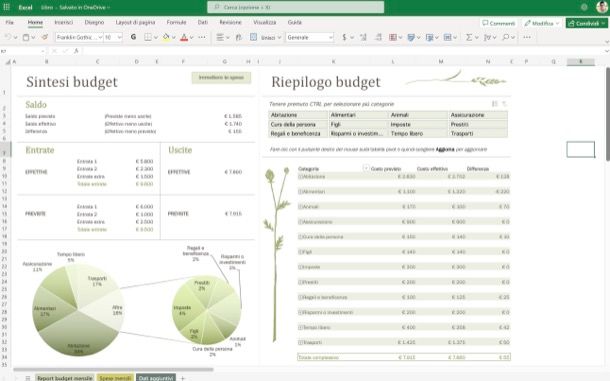
Task: Open the user profile picture
Action: pos(602,7)
